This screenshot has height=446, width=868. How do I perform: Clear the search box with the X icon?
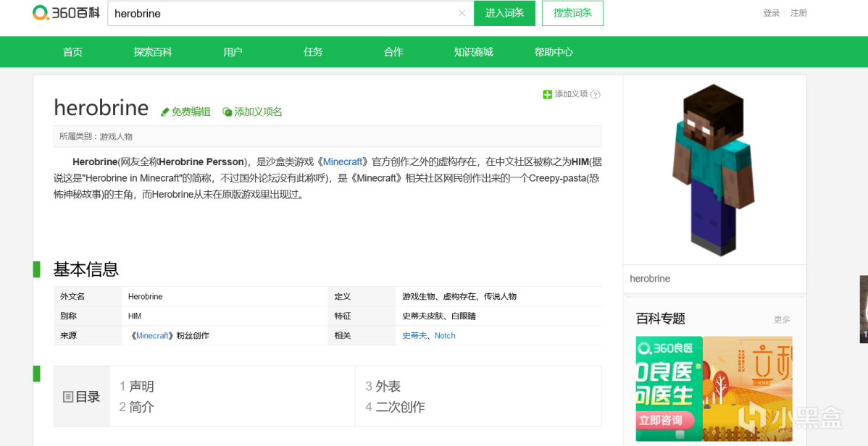coord(462,13)
